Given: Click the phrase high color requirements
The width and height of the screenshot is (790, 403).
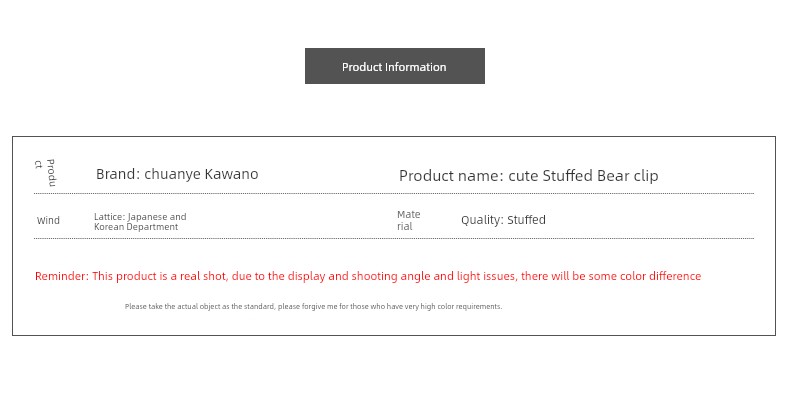Looking at the screenshot, I should coord(460,306).
